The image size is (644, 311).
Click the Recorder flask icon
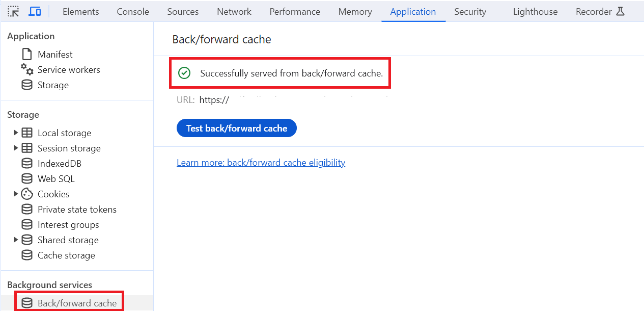(620, 11)
